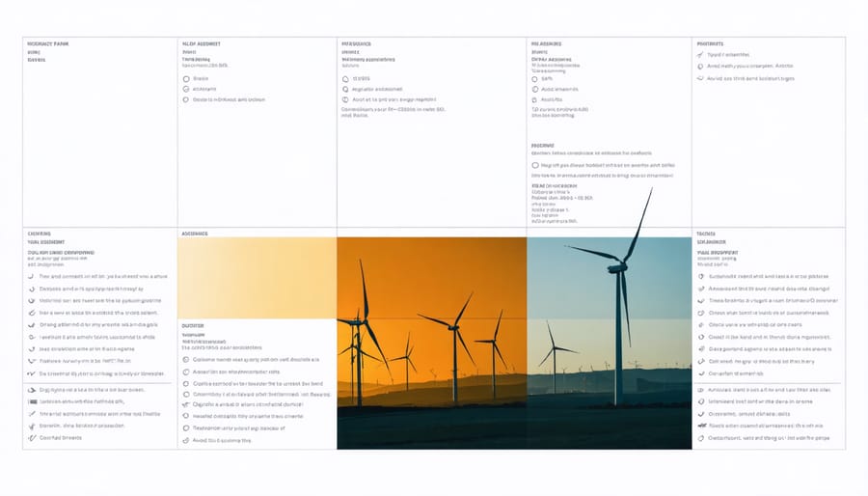Click the pale yellow gradient swatch
Screen dimensions: 868x496
point(257,278)
